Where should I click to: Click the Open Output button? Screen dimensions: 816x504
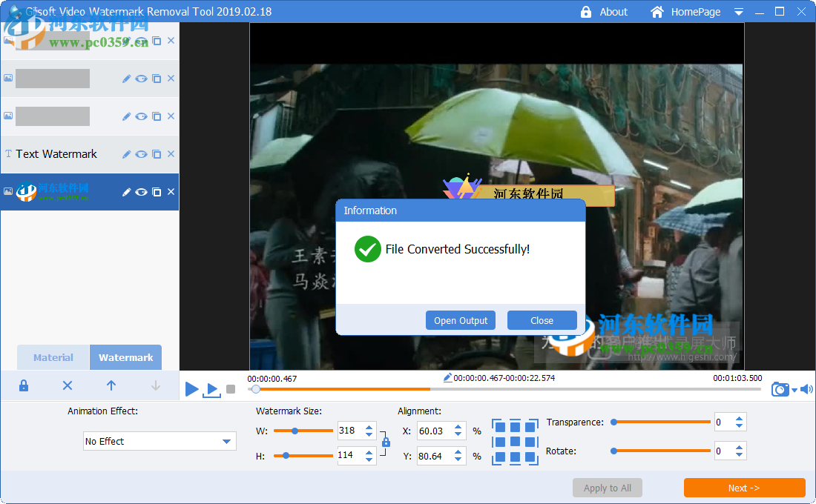pyautogui.click(x=460, y=320)
